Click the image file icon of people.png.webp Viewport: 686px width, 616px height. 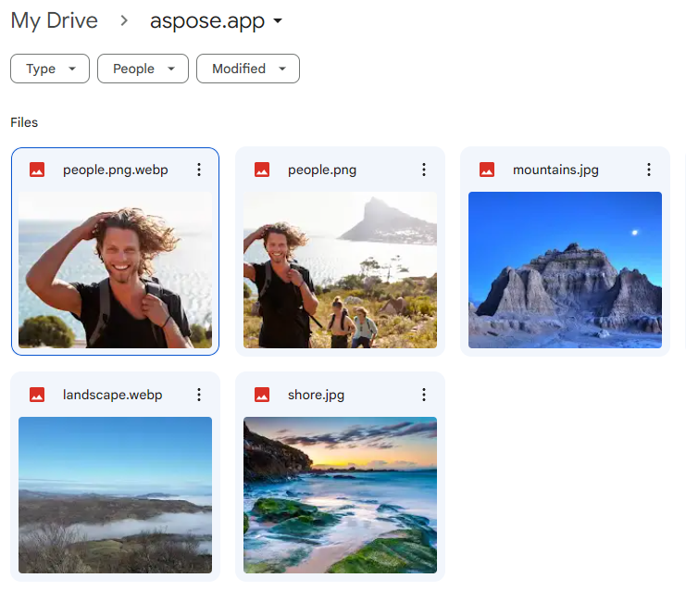(x=37, y=170)
